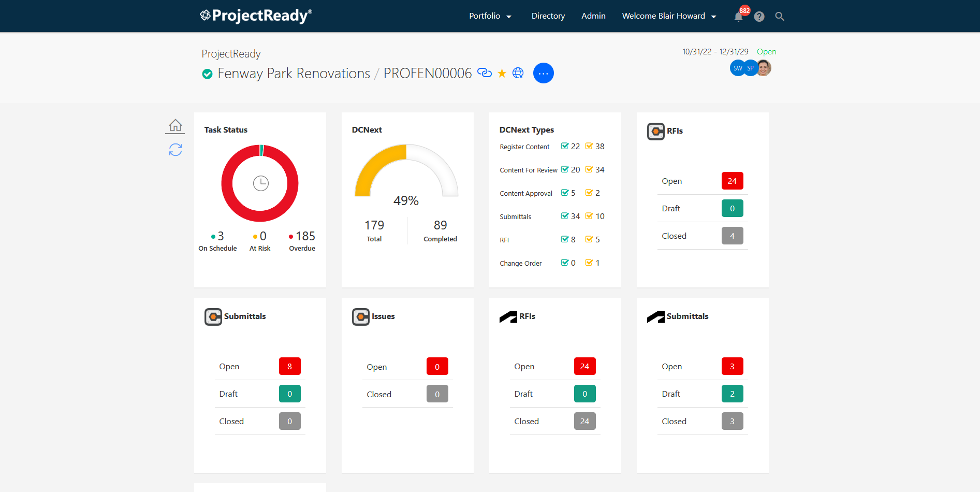Click the yellow check icon for Content For Review

tap(589, 169)
